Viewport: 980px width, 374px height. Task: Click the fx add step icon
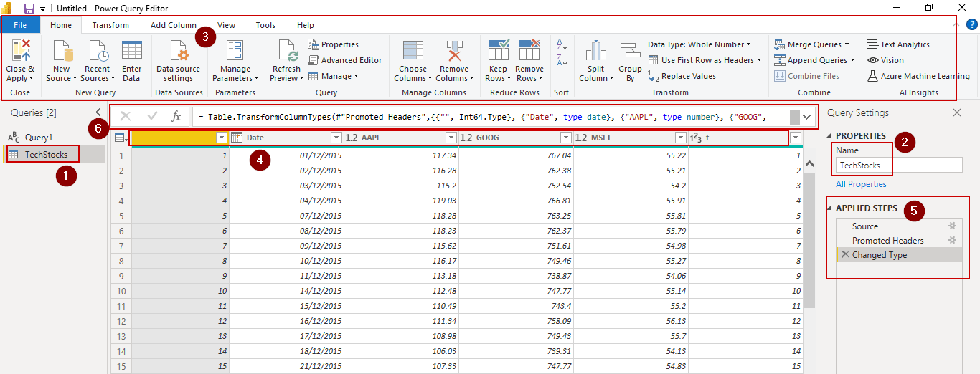click(176, 116)
